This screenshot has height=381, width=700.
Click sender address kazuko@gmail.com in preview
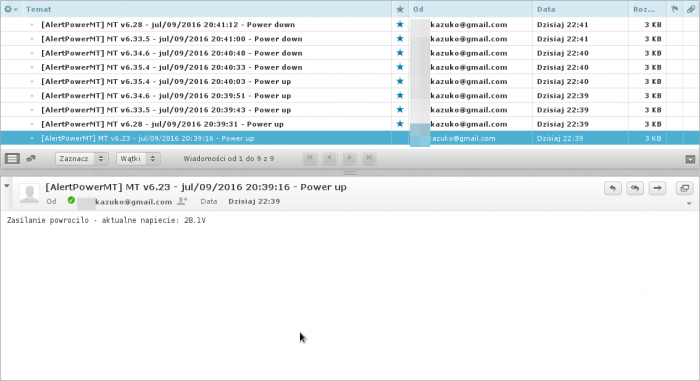(x=133, y=202)
